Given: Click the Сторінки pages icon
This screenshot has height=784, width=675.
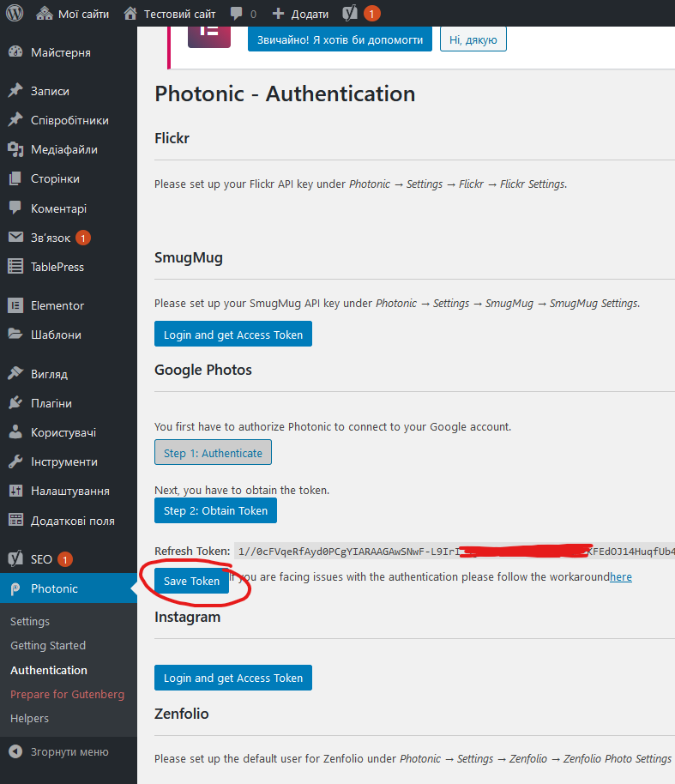Looking at the screenshot, I should (x=15, y=178).
